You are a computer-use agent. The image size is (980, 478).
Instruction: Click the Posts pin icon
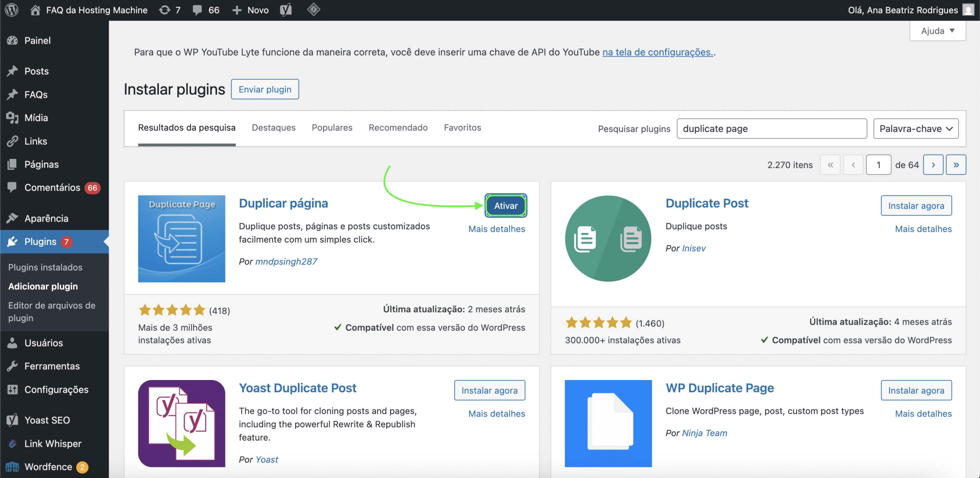point(12,71)
